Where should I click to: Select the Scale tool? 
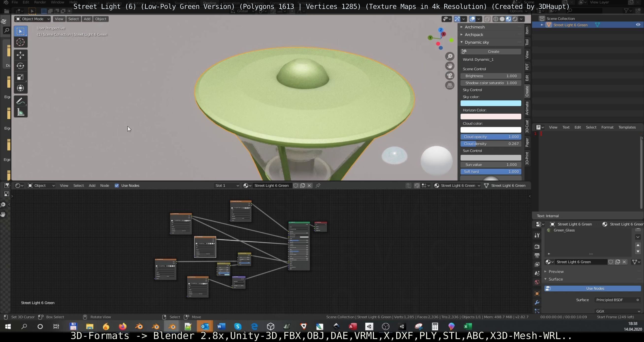click(20, 77)
